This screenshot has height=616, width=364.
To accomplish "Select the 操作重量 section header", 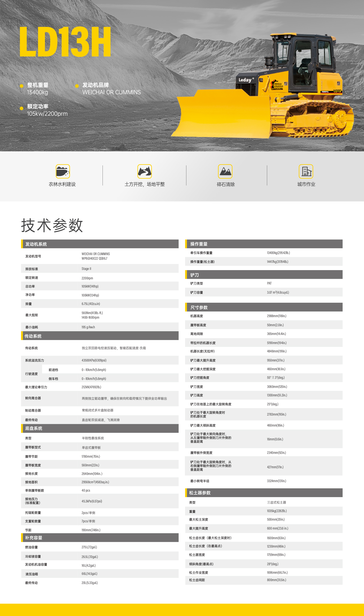I will (199, 244).
